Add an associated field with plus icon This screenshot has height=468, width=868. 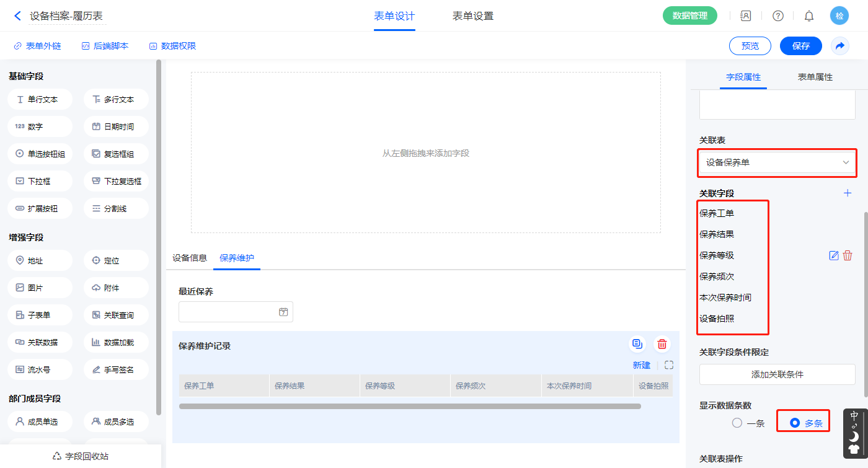pyautogui.click(x=848, y=193)
